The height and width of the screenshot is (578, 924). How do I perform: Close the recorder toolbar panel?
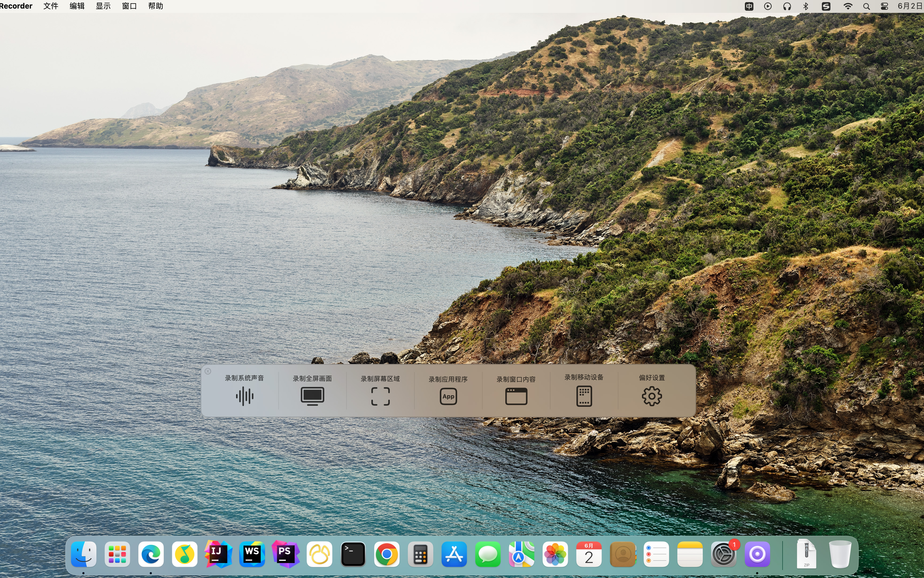point(208,371)
